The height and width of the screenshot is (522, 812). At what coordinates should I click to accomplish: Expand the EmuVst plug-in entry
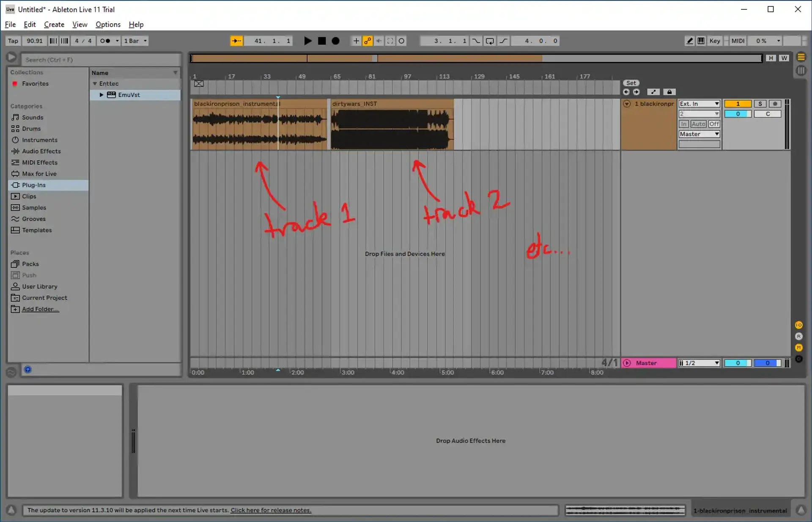pyautogui.click(x=101, y=95)
